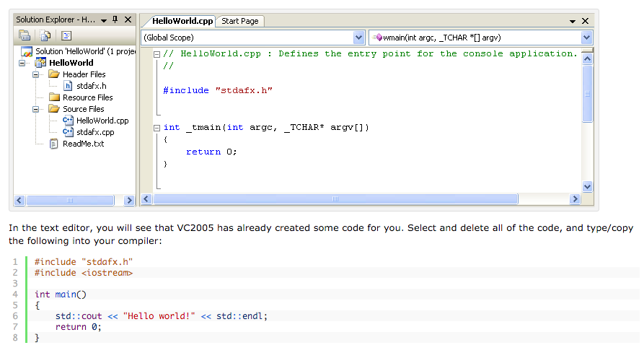The width and height of the screenshot is (644, 353).
Task: Select HelloWorld.cpp in Solution Explorer
Action: tap(102, 121)
